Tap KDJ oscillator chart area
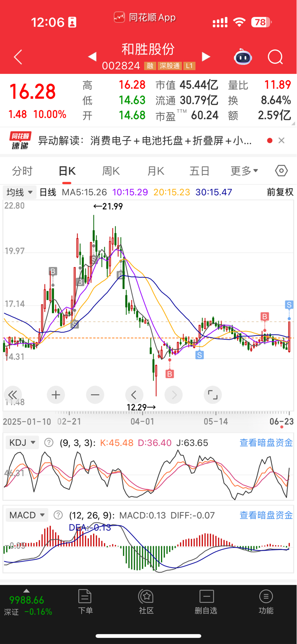This screenshot has height=644, width=297. pyautogui.click(x=148, y=475)
